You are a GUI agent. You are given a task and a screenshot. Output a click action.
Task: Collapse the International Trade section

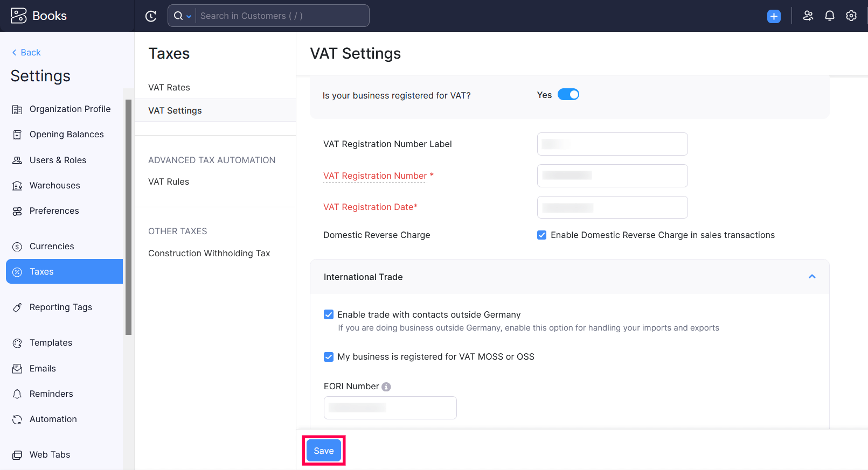(x=811, y=277)
